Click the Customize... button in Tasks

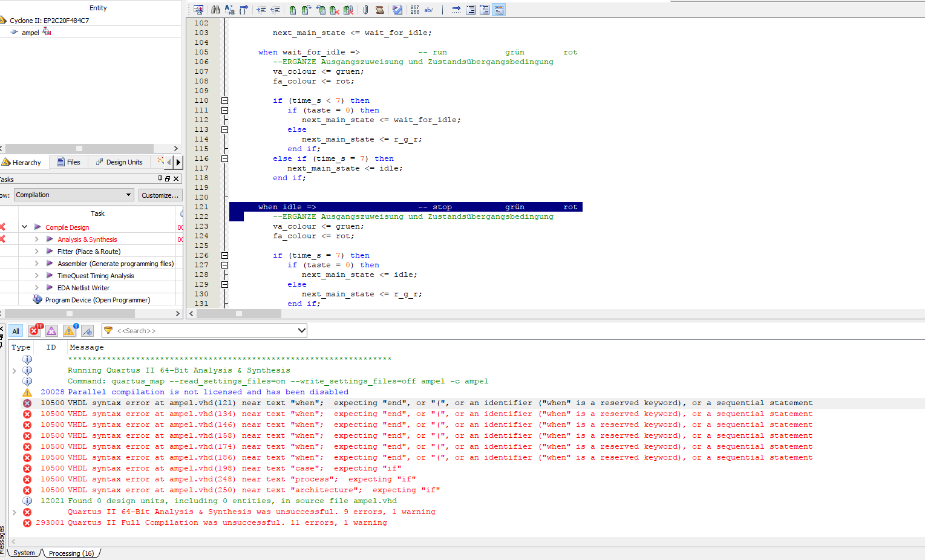160,195
